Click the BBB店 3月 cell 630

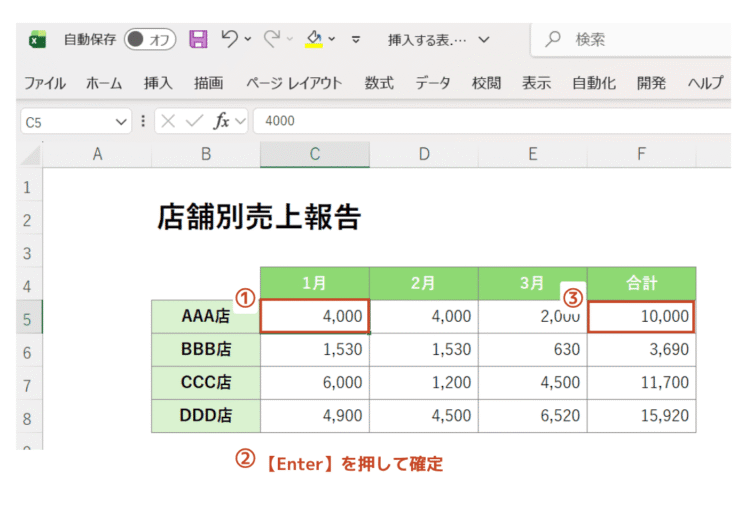coord(532,349)
